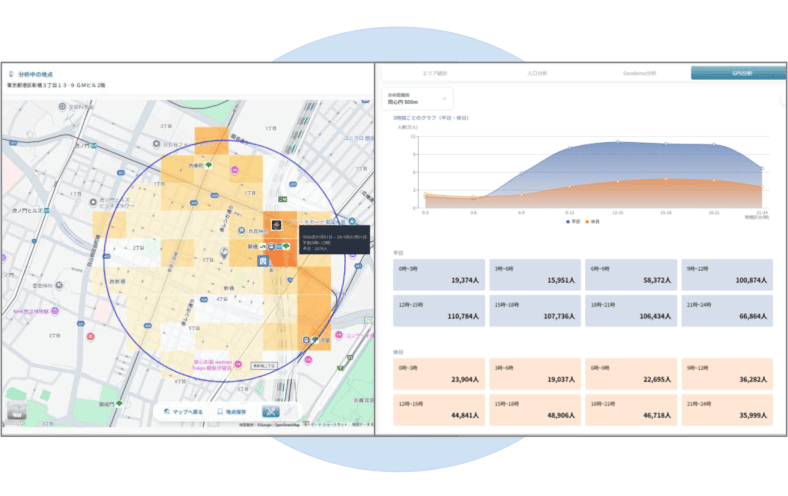Expand the 同心円 500m range dropdown

[417, 98]
